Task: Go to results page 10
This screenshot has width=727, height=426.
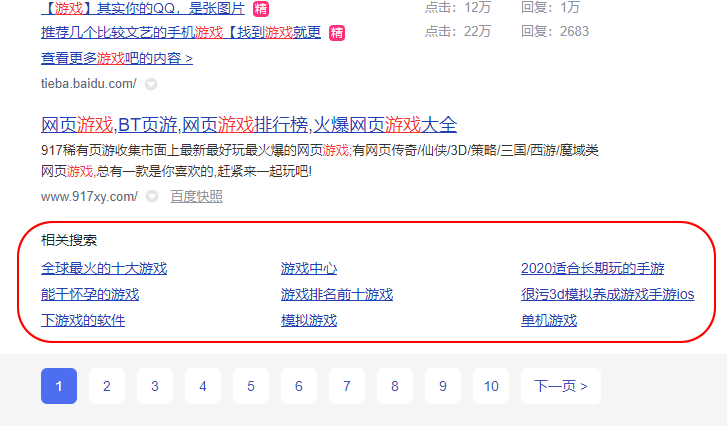Action: click(491, 386)
